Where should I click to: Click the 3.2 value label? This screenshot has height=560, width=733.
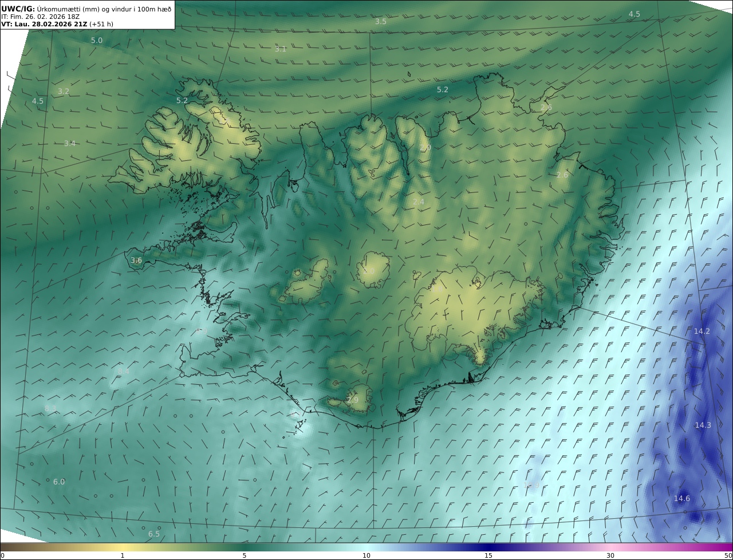64,92
